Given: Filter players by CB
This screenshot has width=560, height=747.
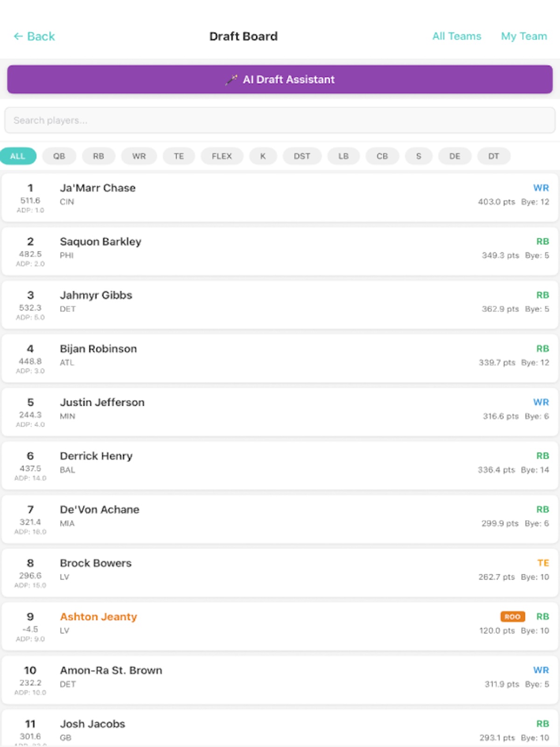Looking at the screenshot, I should pos(382,156).
